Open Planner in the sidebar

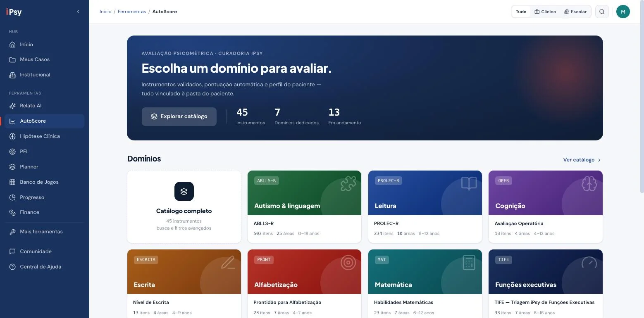45,167
